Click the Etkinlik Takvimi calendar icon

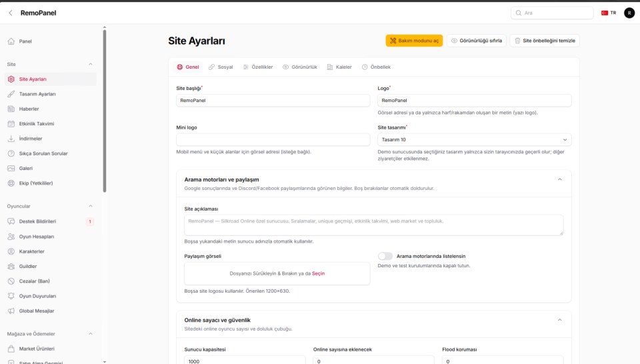point(11,123)
